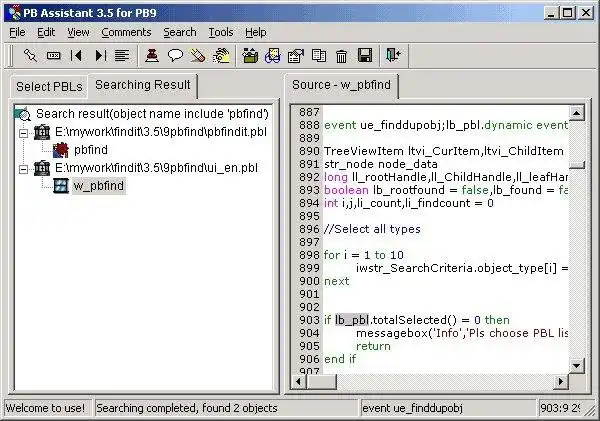Click the two-documents copy icon

click(x=318, y=55)
